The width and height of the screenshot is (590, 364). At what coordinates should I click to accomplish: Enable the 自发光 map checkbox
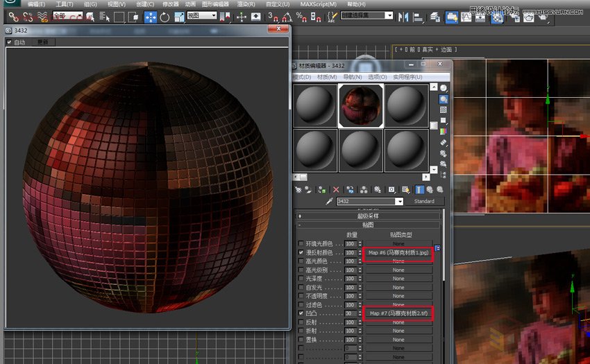(x=301, y=287)
